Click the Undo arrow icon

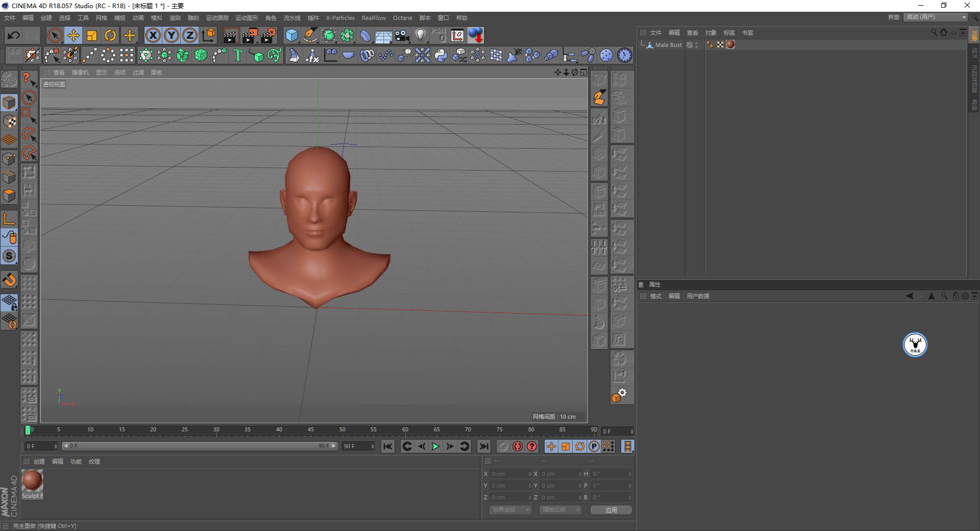[14, 35]
